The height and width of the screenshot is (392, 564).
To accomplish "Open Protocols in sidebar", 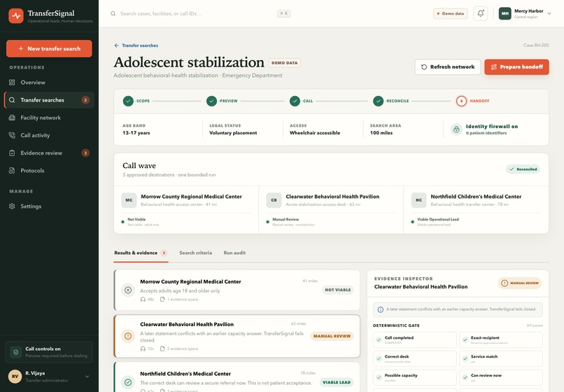I will pos(49,171).
